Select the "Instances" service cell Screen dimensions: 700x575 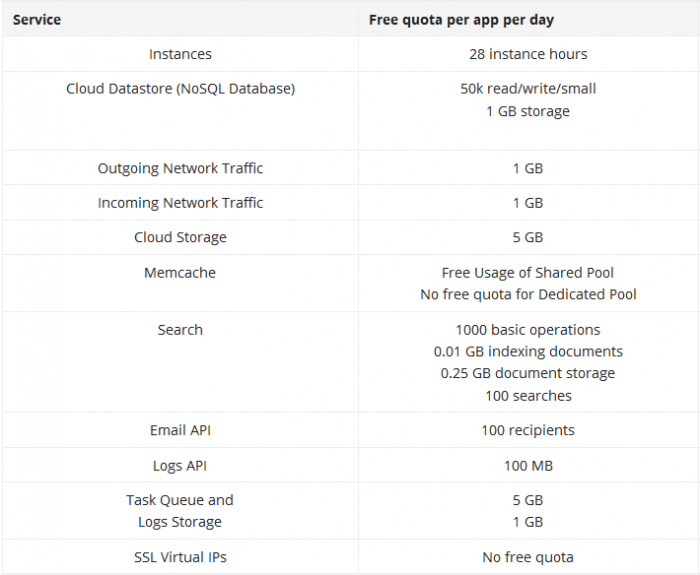(180, 54)
